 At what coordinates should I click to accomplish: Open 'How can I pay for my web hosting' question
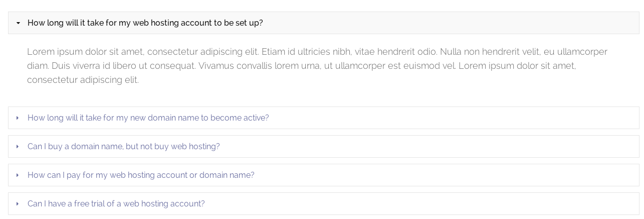[141, 175]
